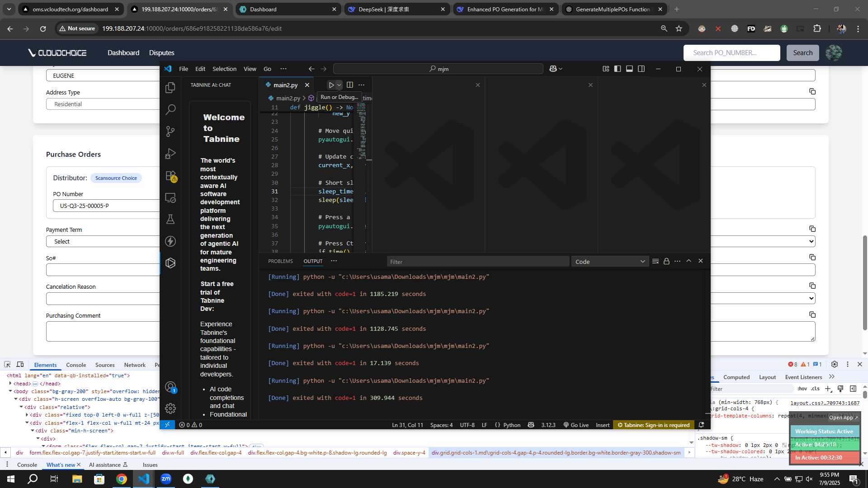This screenshot has width=868, height=488.
Task: Toggle the bottom panel visibility
Action: point(629,69)
